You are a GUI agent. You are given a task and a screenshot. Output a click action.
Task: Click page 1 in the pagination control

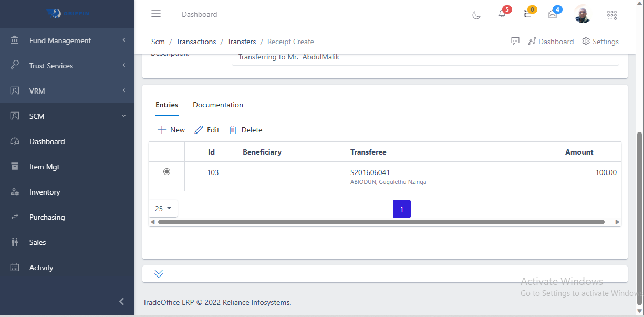[401, 209]
